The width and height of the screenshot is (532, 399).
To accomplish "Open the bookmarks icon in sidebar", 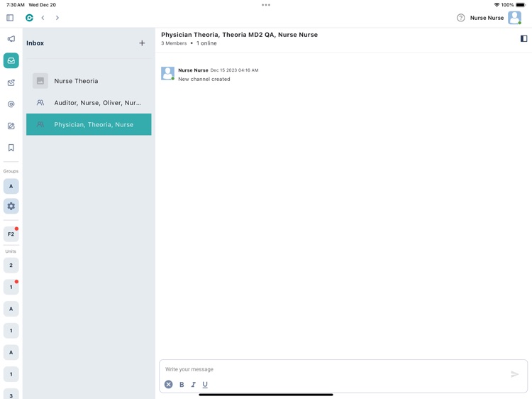I will click(x=11, y=148).
